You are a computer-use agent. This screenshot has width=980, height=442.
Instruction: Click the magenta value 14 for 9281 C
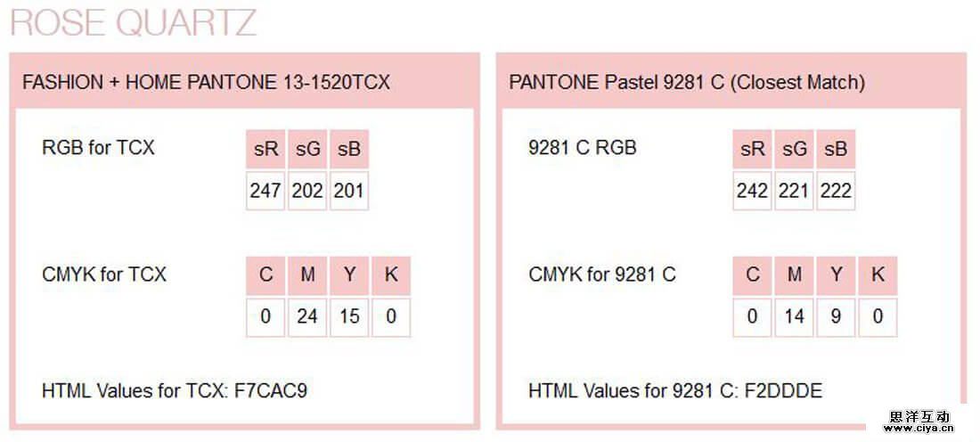pos(795,316)
